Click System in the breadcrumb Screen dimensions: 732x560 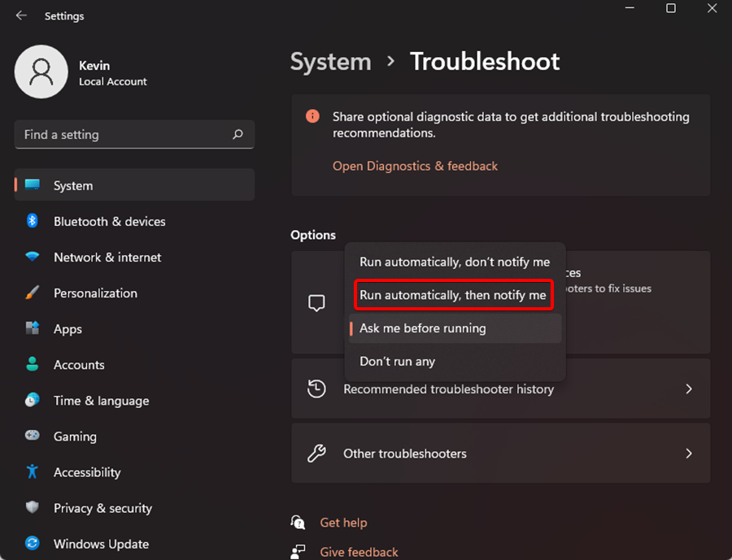(330, 61)
